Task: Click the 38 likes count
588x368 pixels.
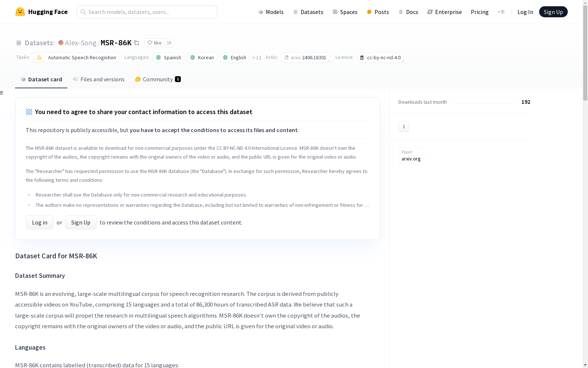Action: tap(169, 43)
